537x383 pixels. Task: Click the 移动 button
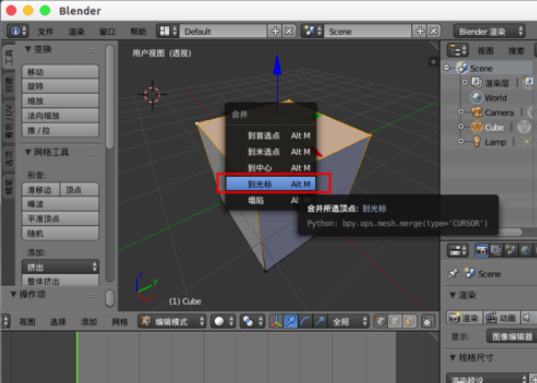60,72
